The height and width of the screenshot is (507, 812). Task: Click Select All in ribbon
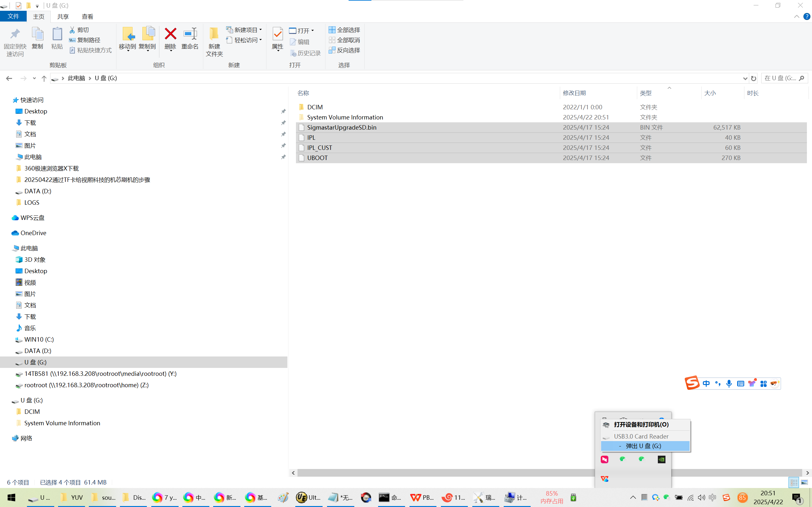tap(344, 30)
